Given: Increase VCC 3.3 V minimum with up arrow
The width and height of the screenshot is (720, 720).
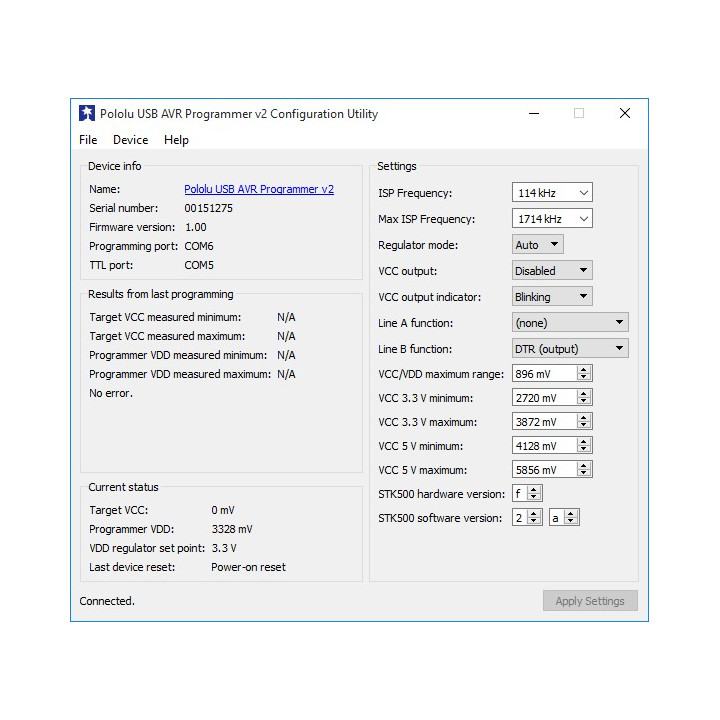Looking at the screenshot, I should point(584,394).
